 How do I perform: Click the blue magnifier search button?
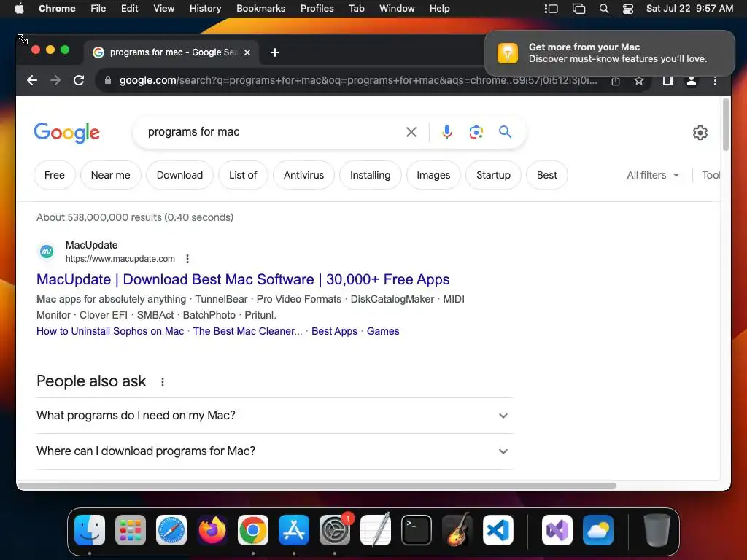pyautogui.click(x=505, y=131)
